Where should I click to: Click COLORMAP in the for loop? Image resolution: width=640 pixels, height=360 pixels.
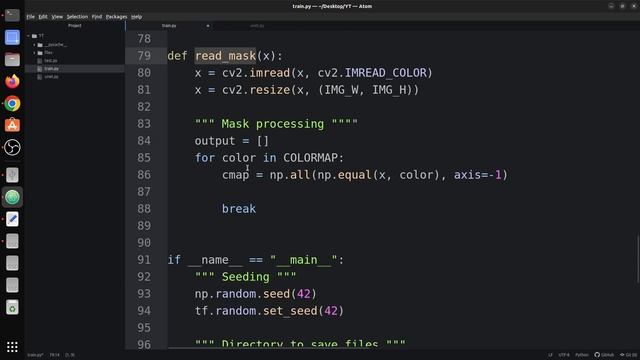point(310,158)
